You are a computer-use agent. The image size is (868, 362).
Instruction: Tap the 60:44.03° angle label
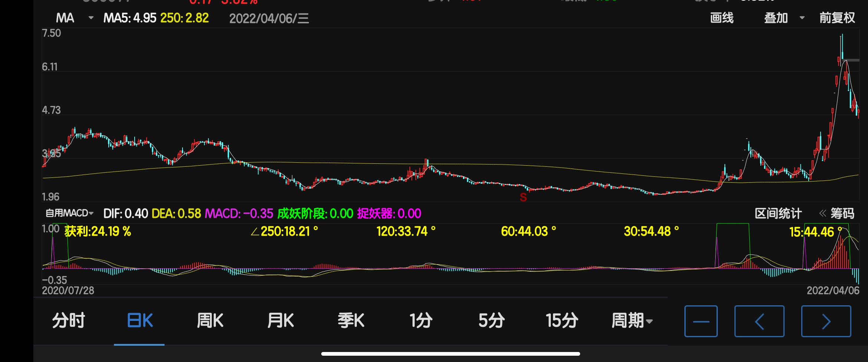(528, 232)
